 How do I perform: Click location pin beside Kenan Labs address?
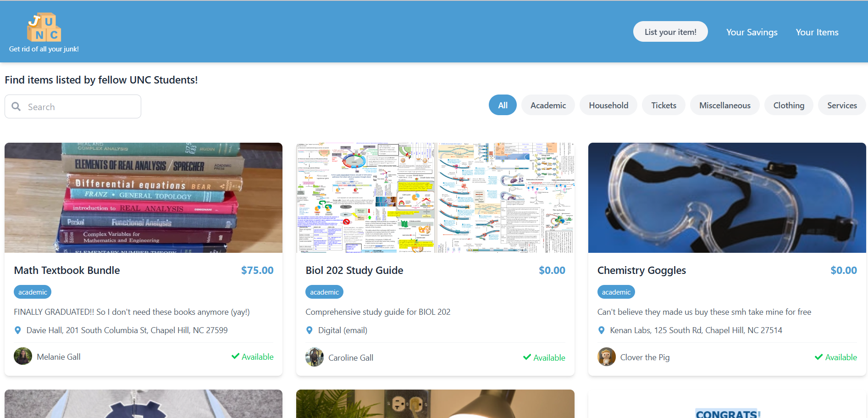click(x=602, y=330)
